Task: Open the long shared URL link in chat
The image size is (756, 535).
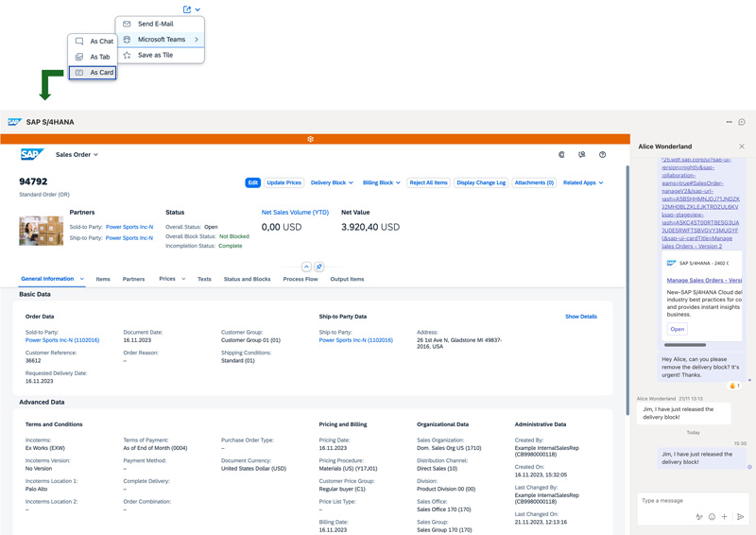Action: point(700,202)
